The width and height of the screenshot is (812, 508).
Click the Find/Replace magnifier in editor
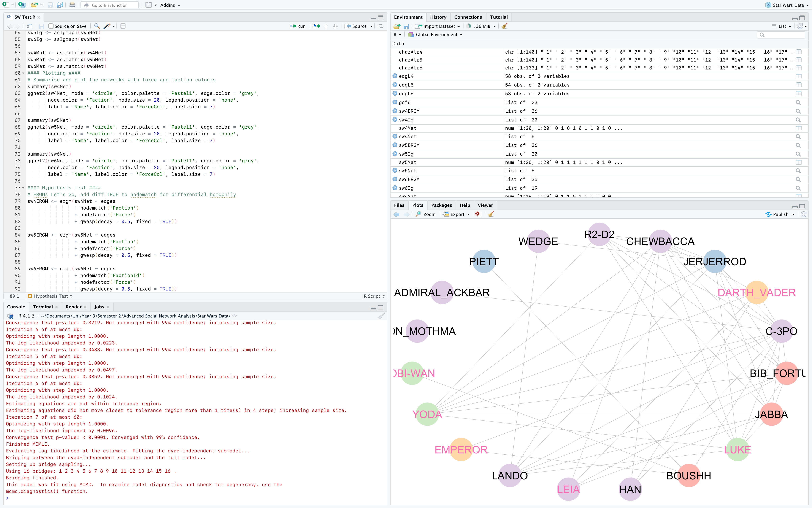coord(97,26)
